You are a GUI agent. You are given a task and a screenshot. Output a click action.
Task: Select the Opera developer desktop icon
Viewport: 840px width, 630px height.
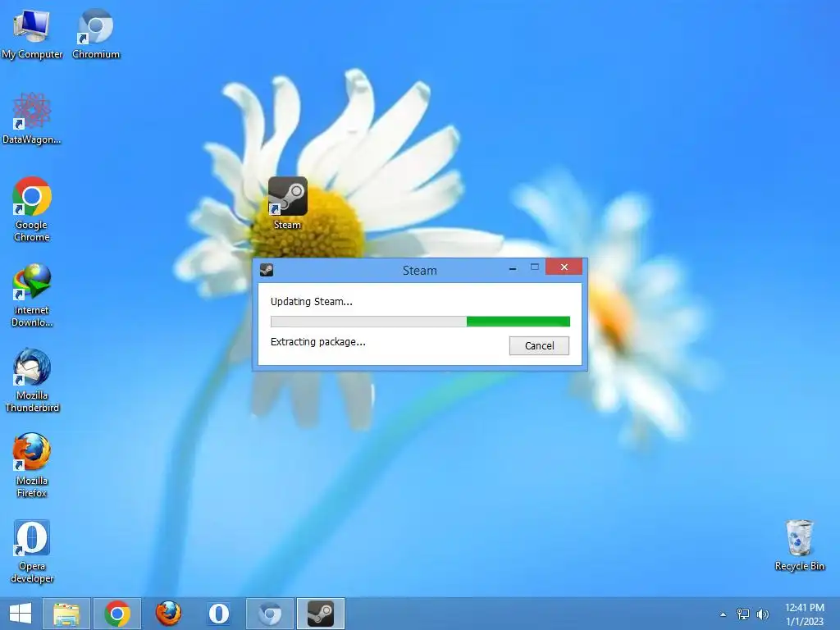[x=32, y=550]
